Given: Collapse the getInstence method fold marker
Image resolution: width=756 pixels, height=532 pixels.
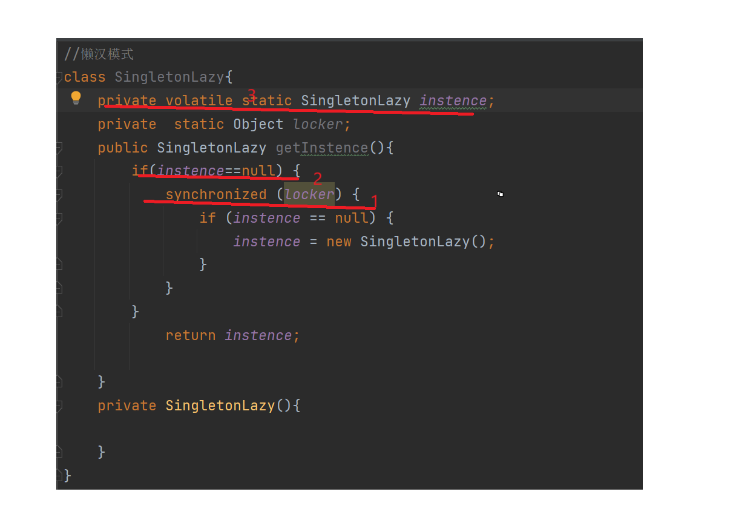Looking at the screenshot, I should click(x=59, y=148).
